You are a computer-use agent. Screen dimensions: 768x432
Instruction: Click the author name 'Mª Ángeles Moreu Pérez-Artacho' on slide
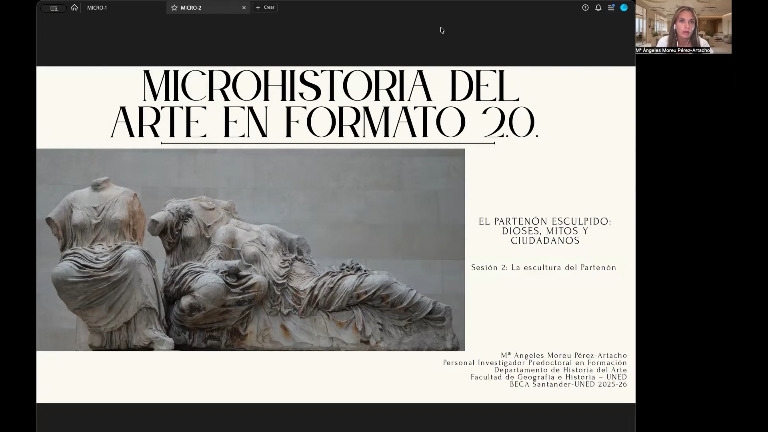coord(564,355)
